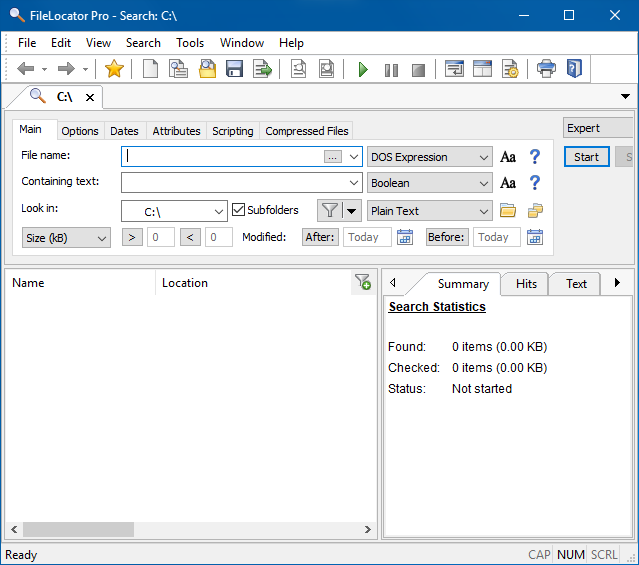The height and width of the screenshot is (565, 639).
Task: Click the blank new document icon
Action: (150, 69)
